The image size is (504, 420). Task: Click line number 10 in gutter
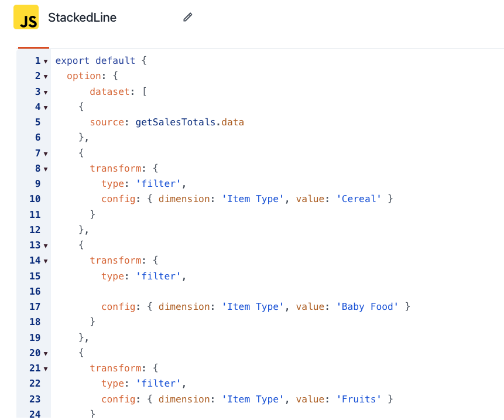tap(35, 199)
